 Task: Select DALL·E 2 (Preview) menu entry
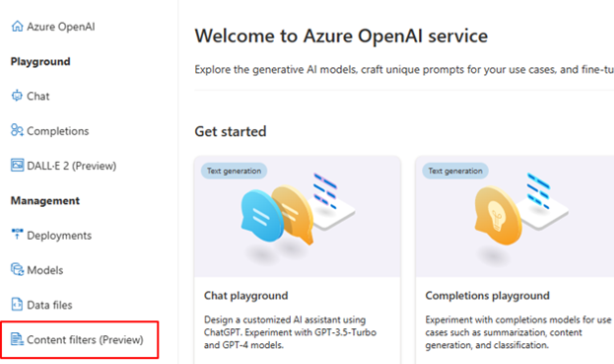[x=71, y=166]
